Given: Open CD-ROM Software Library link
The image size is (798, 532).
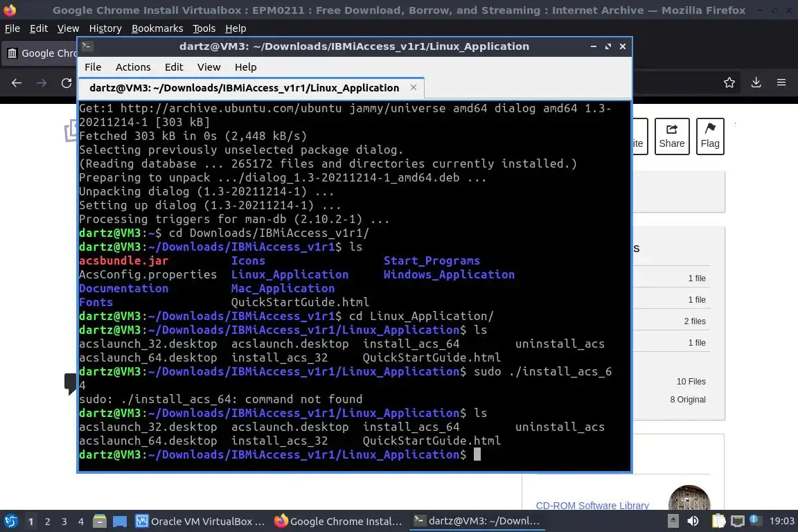Looking at the screenshot, I should tap(592, 505).
